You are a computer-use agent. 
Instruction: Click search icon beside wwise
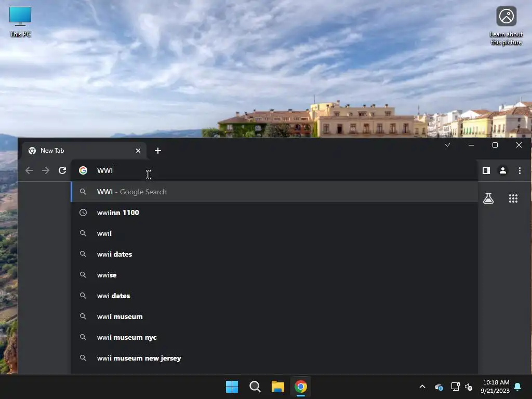(83, 275)
